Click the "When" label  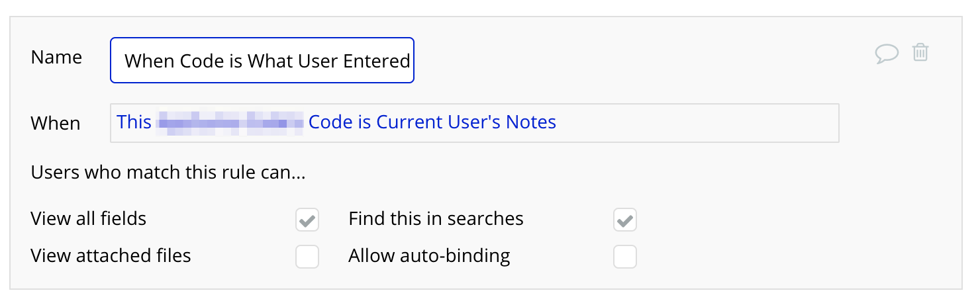[56, 124]
